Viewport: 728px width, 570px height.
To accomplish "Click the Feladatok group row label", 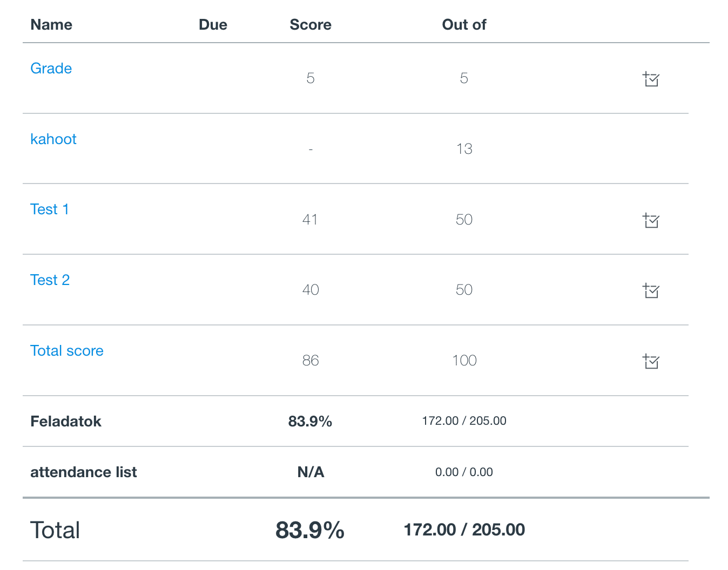I will (x=66, y=422).
